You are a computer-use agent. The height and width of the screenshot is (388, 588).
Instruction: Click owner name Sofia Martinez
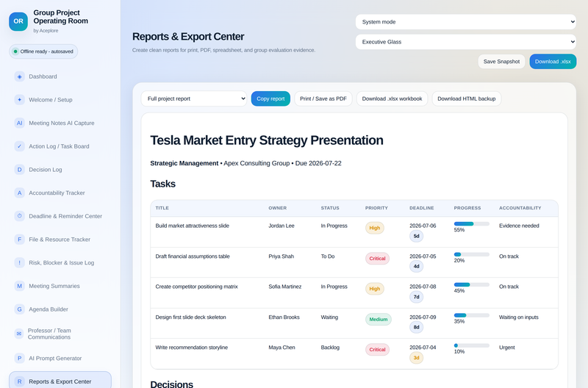pos(285,287)
